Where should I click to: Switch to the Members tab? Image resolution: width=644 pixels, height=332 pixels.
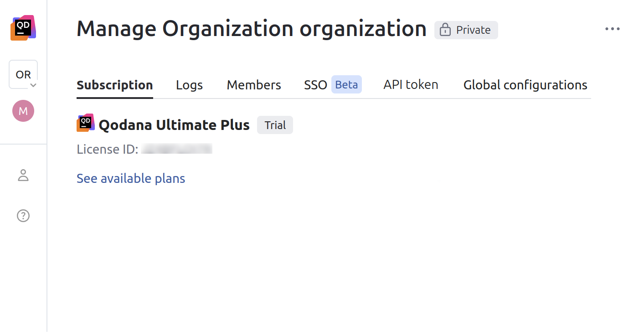(253, 84)
